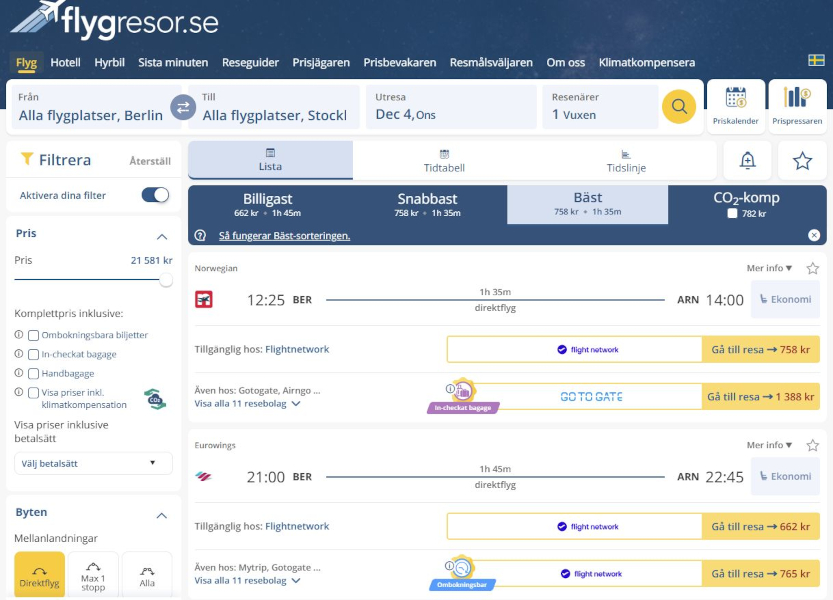Click info icon beside Visa priser inkl. klimatkompensation

19,392
